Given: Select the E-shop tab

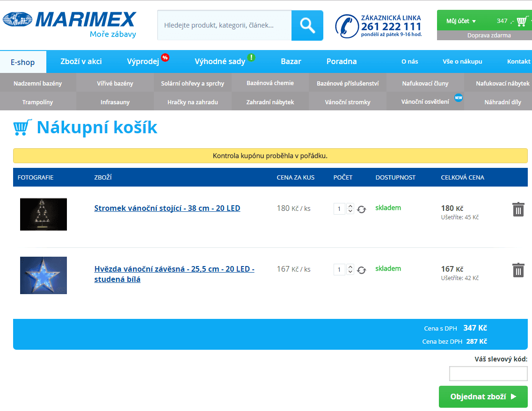Looking at the screenshot, I should tap(23, 62).
